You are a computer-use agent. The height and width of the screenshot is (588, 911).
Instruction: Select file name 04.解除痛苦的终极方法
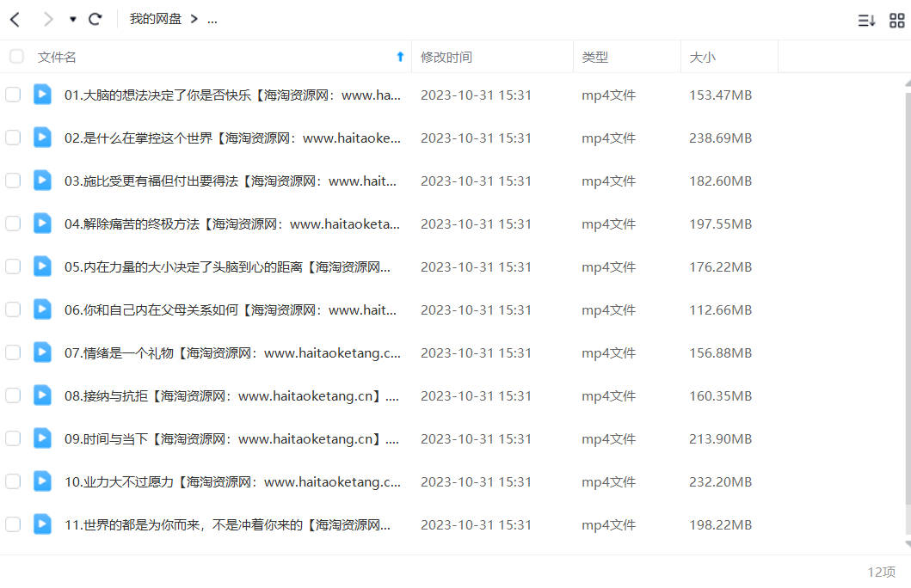(231, 224)
